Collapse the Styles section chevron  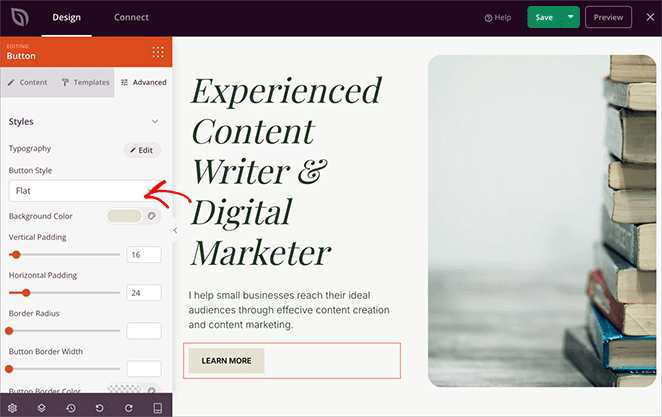click(154, 122)
